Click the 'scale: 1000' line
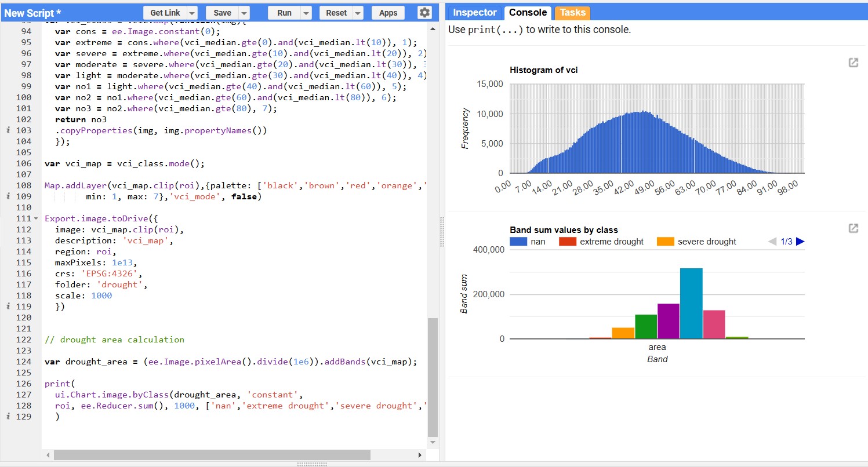 tap(83, 295)
